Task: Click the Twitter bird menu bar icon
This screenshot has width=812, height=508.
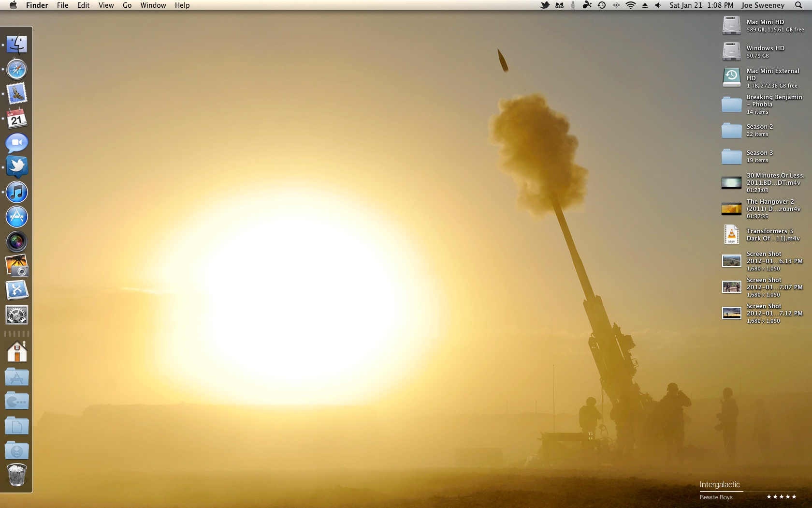Action: [x=545, y=5]
